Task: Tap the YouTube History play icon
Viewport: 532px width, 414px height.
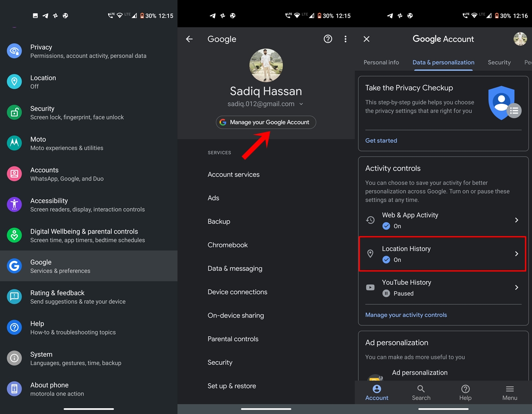Action: [x=370, y=288]
